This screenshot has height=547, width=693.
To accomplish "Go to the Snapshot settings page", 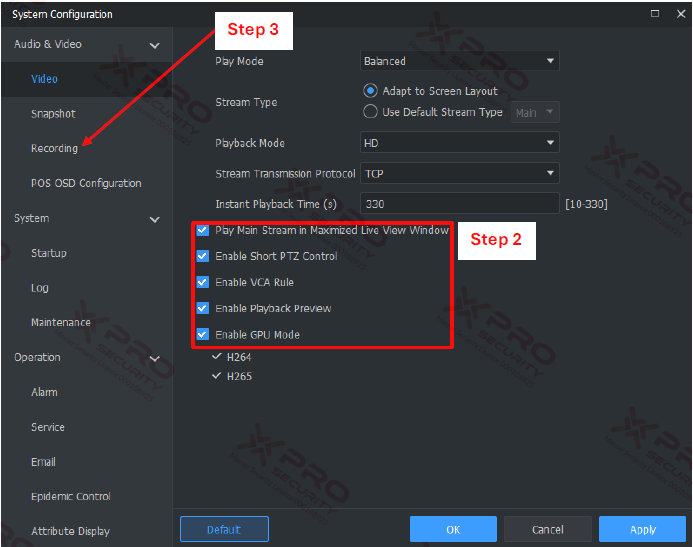I will click(x=53, y=114).
